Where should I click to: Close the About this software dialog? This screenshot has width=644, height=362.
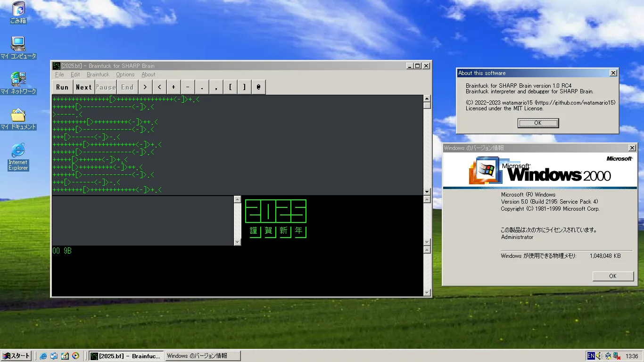[613, 73]
